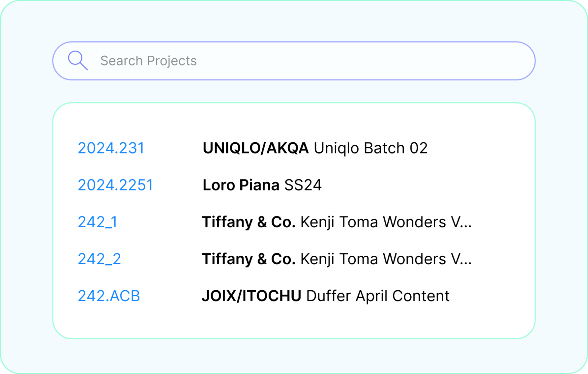This screenshot has height=374, width=588.
Task: Open project code 242.ACB
Action: (x=109, y=296)
